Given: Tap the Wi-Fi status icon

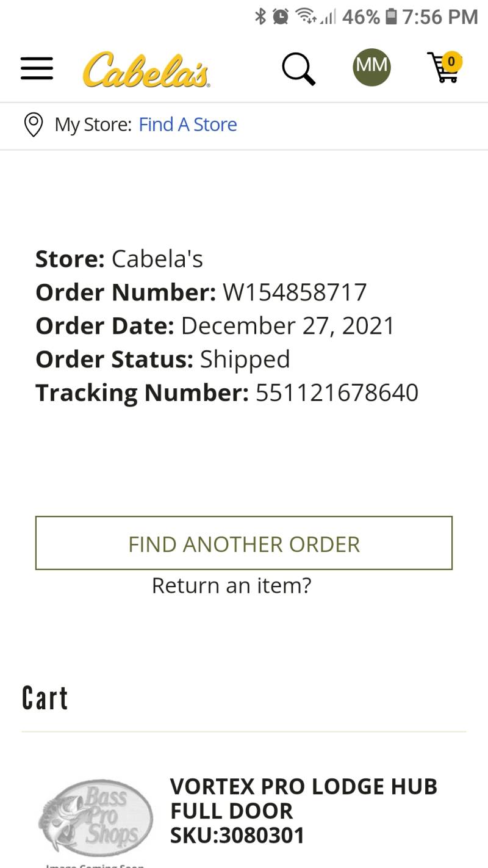Looking at the screenshot, I should [x=307, y=16].
